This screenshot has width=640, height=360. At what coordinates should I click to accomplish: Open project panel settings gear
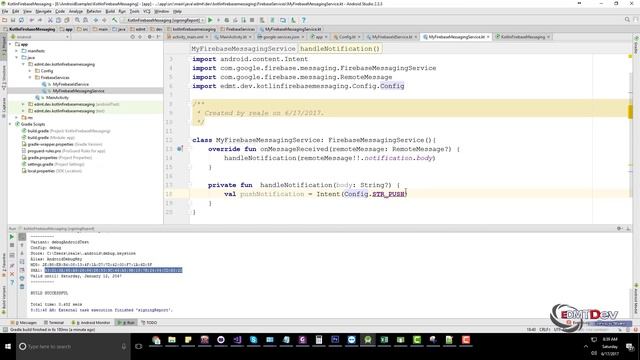tap(150, 37)
